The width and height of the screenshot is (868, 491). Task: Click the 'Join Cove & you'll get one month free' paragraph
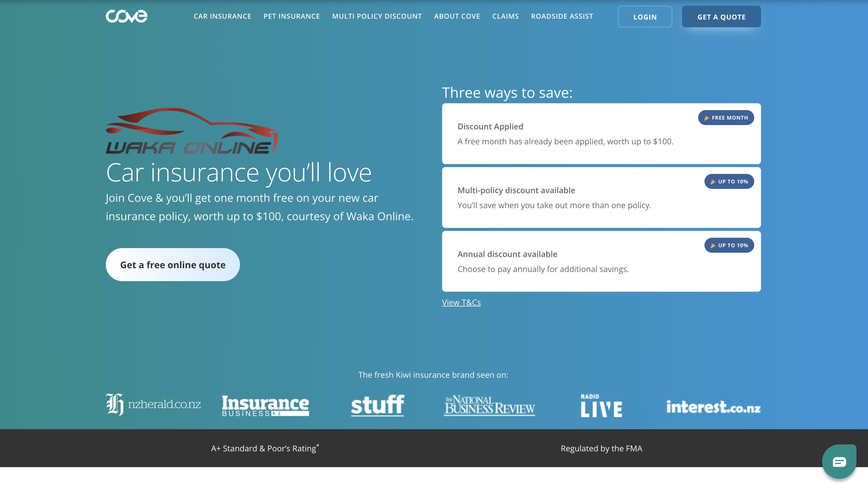pos(259,207)
